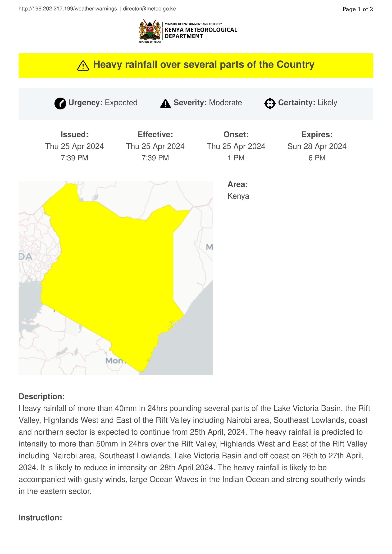Click the Area value Kenya
This screenshot has width=392, height=554.
point(238,196)
